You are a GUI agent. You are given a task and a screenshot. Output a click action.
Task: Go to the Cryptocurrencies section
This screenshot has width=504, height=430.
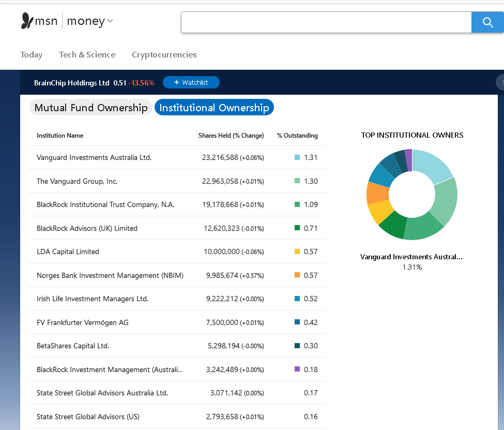(x=164, y=54)
